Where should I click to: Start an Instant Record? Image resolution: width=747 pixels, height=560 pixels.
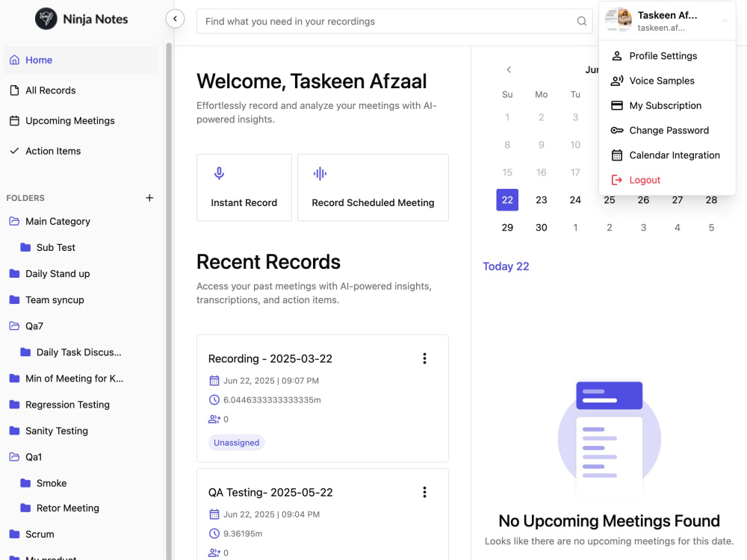point(244,187)
